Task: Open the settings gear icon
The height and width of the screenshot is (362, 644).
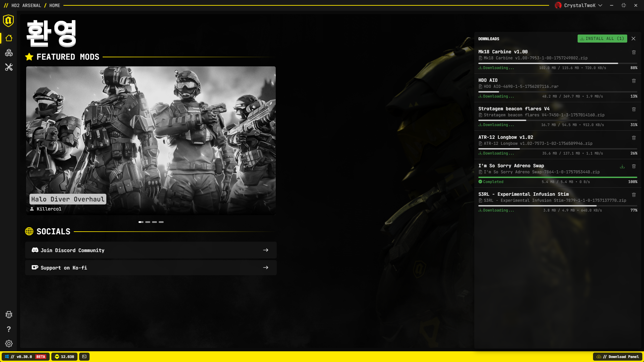Action: click(x=9, y=344)
